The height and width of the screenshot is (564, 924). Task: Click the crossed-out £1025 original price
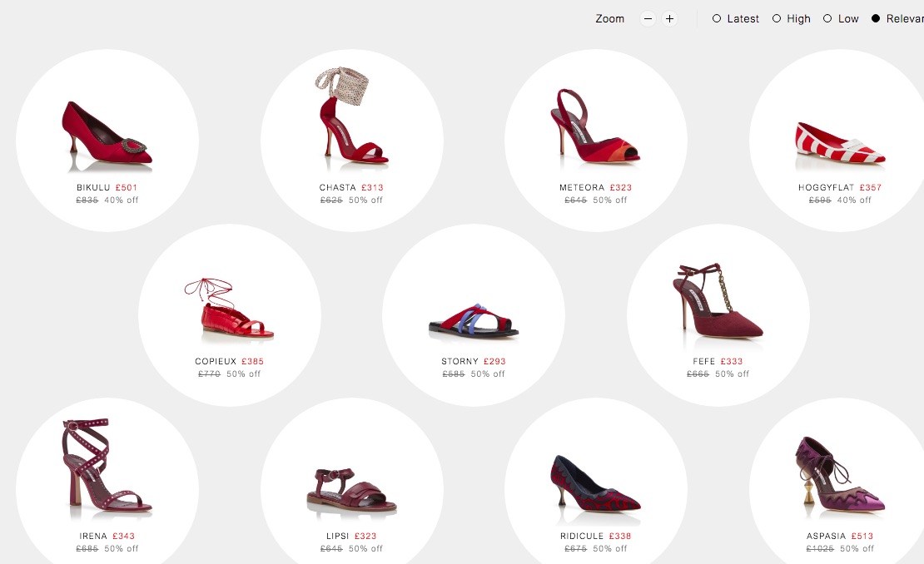click(820, 549)
